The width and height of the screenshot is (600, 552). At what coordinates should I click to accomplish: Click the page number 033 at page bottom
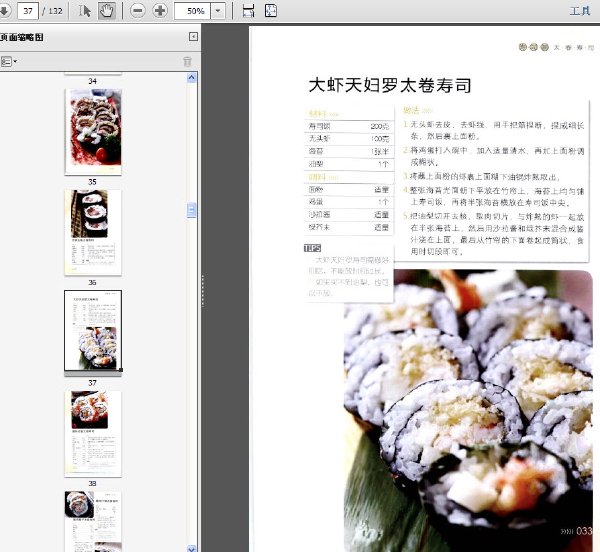pos(584,531)
